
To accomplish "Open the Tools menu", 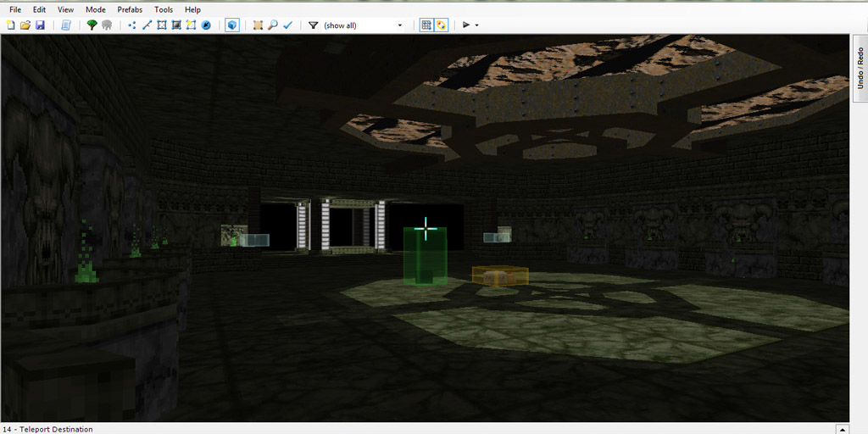I will pos(164,9).
